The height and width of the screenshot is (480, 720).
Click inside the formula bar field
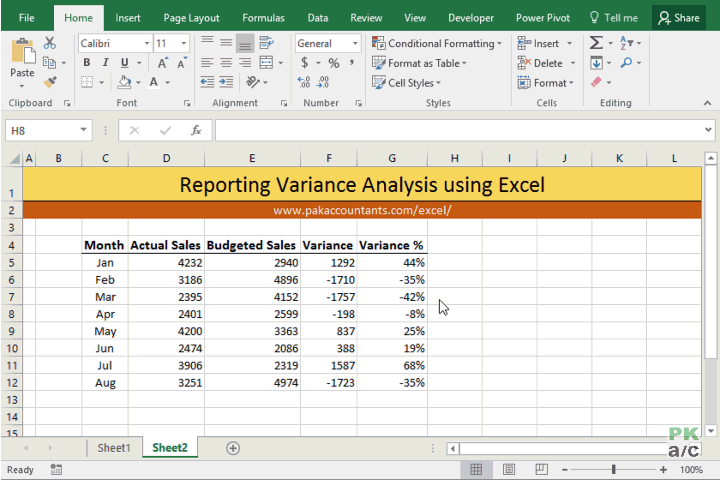459,130
